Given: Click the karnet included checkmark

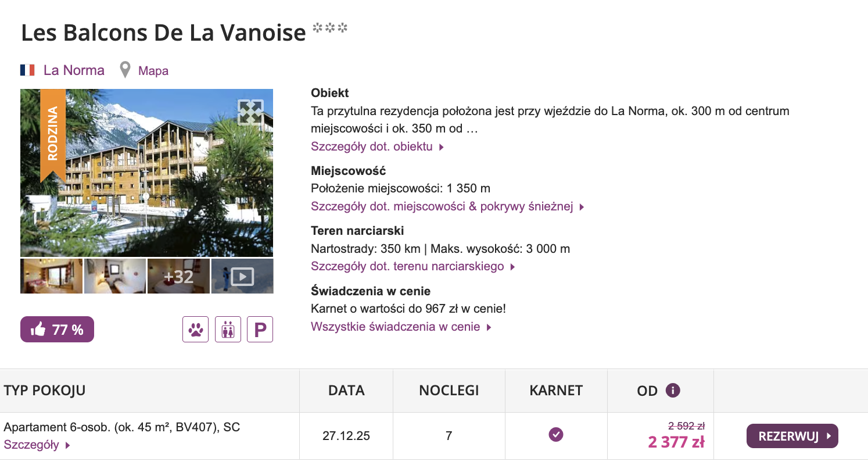Looking at the screenshot, I should (556, 434).
